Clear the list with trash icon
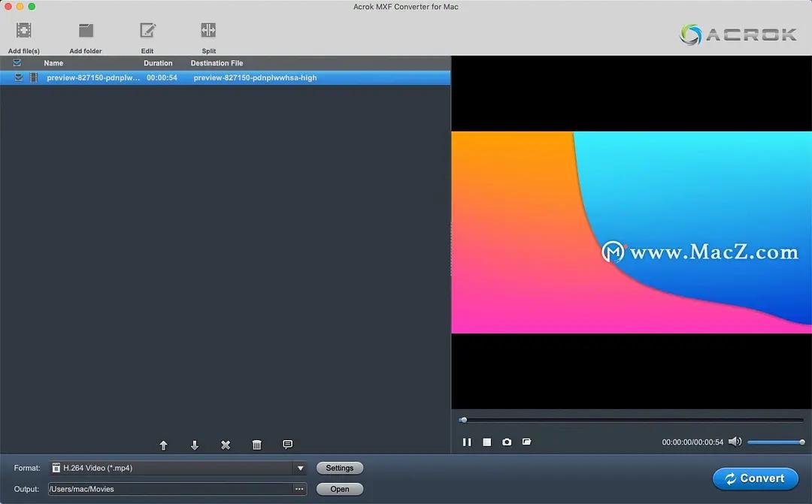Screen dimensions: 812x504 coord(256,445)
